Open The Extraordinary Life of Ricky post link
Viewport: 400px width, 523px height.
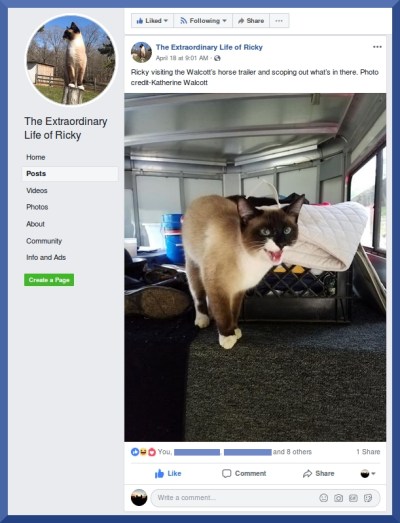pyautogui.click(x=209, y=47)
